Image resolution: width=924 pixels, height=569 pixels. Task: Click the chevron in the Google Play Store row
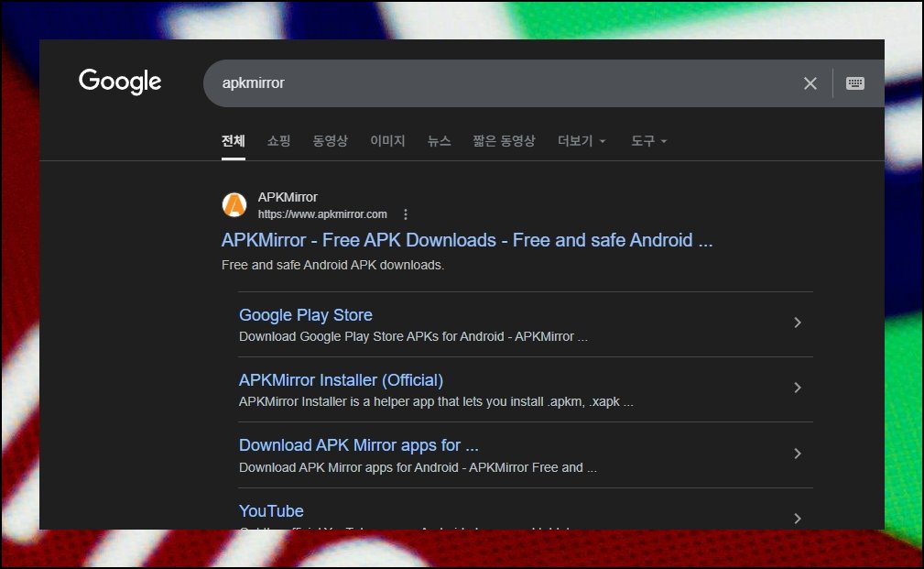click(x=798, y=323)
